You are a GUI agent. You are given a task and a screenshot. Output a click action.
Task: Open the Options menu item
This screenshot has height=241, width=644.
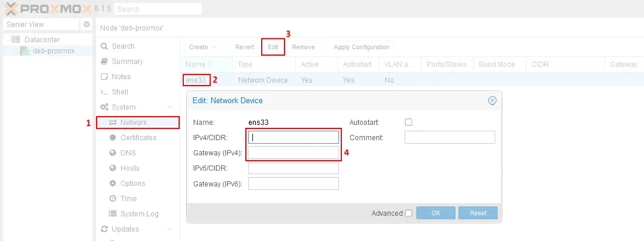(x=138, y=183)
